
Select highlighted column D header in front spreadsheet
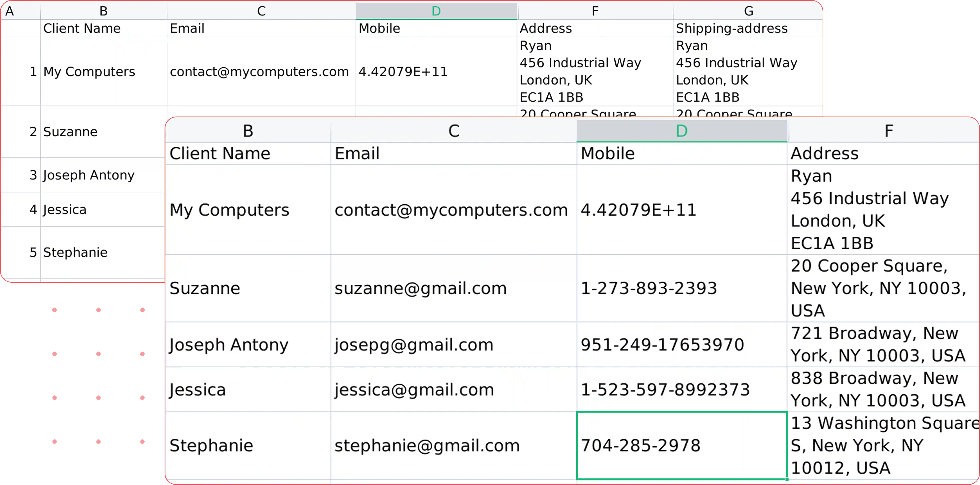[x=682, y=131]
